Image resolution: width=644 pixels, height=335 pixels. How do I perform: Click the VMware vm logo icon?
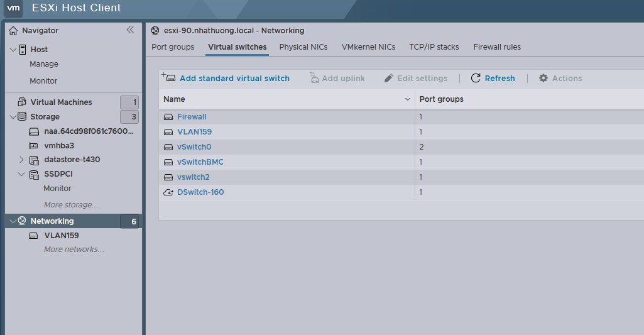coord(14,8)
